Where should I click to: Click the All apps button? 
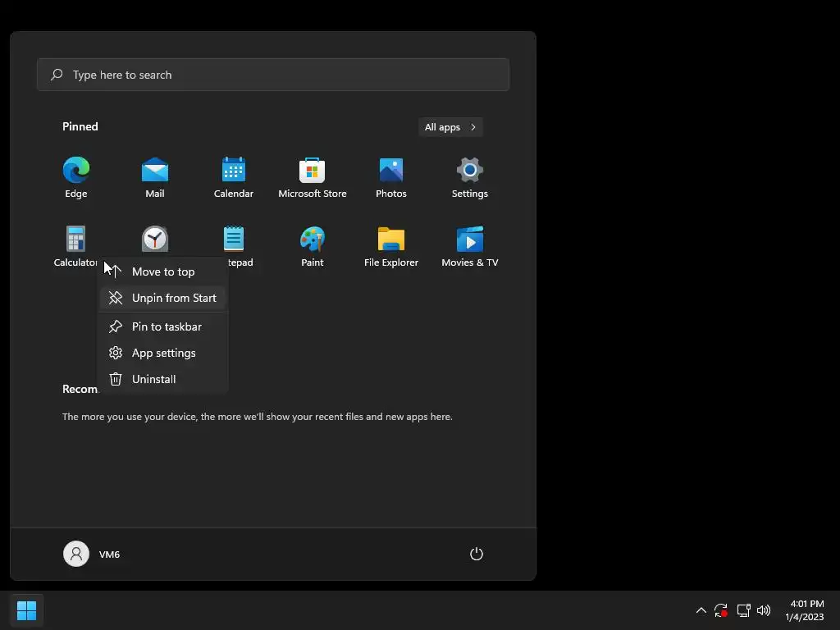coord(450,127)
